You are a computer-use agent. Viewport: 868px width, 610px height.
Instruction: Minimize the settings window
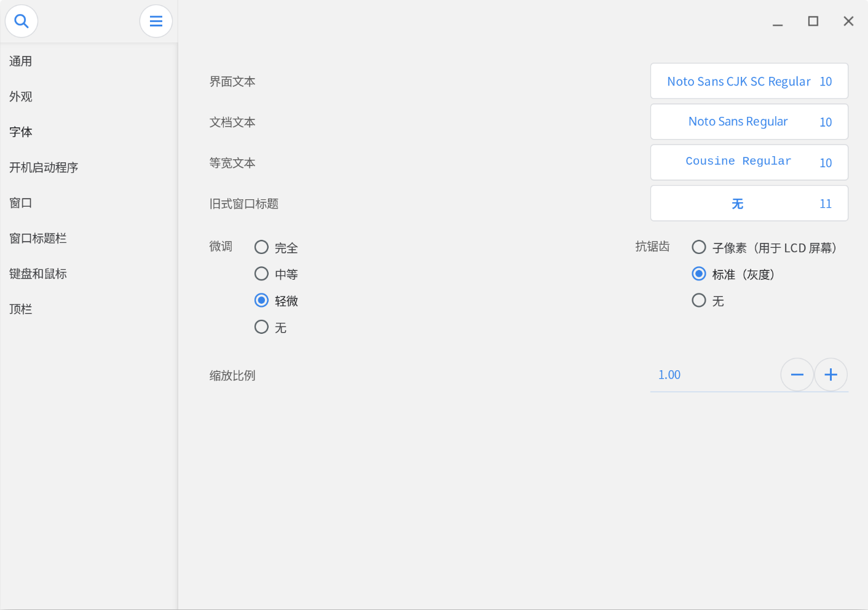[778, 22]
